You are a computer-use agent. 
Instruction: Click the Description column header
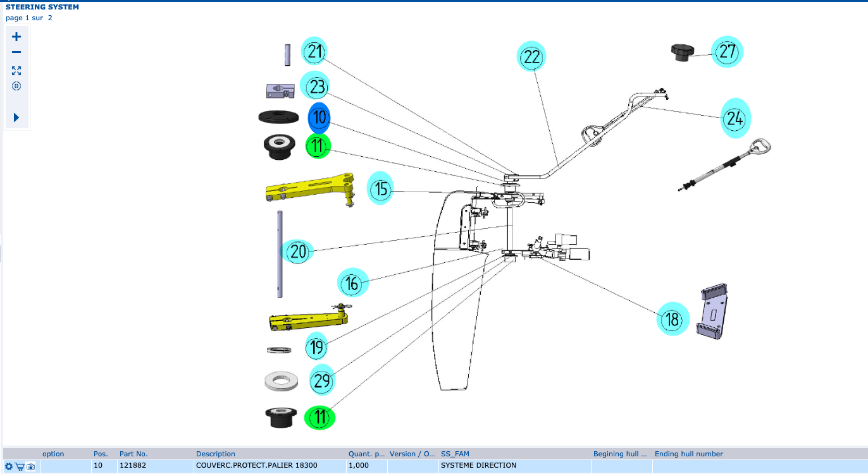[x=216, y=454]
